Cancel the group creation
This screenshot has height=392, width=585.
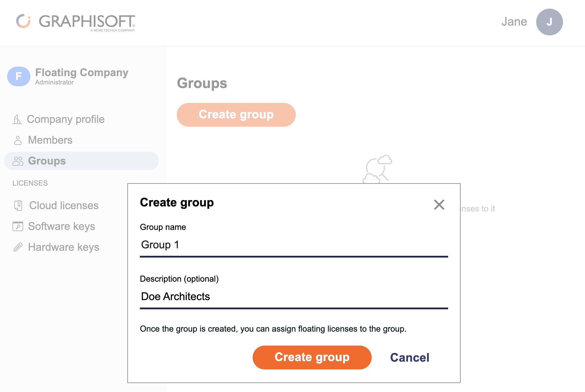tap(410, 357)
